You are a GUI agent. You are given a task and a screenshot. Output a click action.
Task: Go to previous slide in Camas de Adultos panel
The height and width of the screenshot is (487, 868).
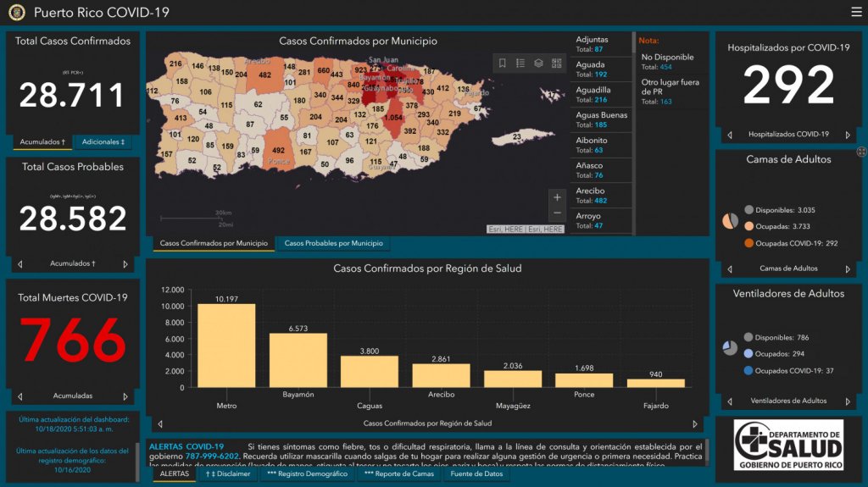pos(729,268)
